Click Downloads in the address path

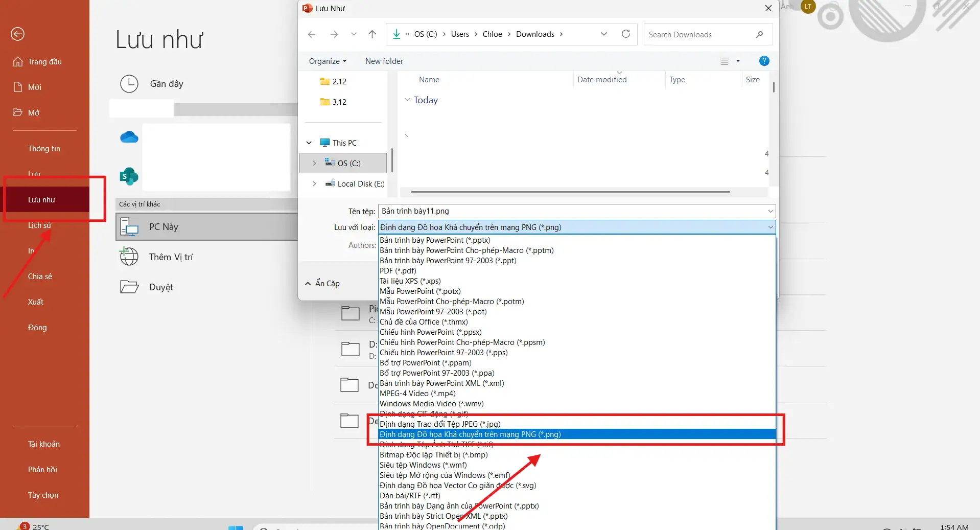[535, 34]
